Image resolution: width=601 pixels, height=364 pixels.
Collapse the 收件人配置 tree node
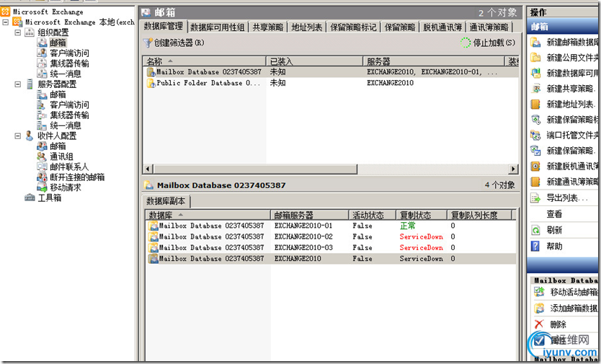tap(17, 136)
